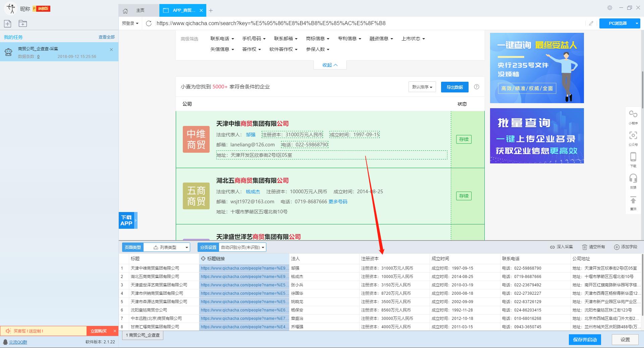Image resolution: width=644 pixels, height=348 pixels.
Task: Open settings gear in title bar
Action: click(x=610, y=7)
